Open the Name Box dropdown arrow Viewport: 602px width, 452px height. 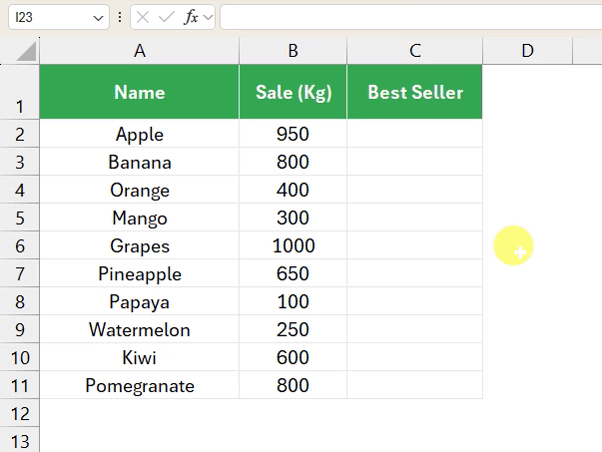(98, 18)
